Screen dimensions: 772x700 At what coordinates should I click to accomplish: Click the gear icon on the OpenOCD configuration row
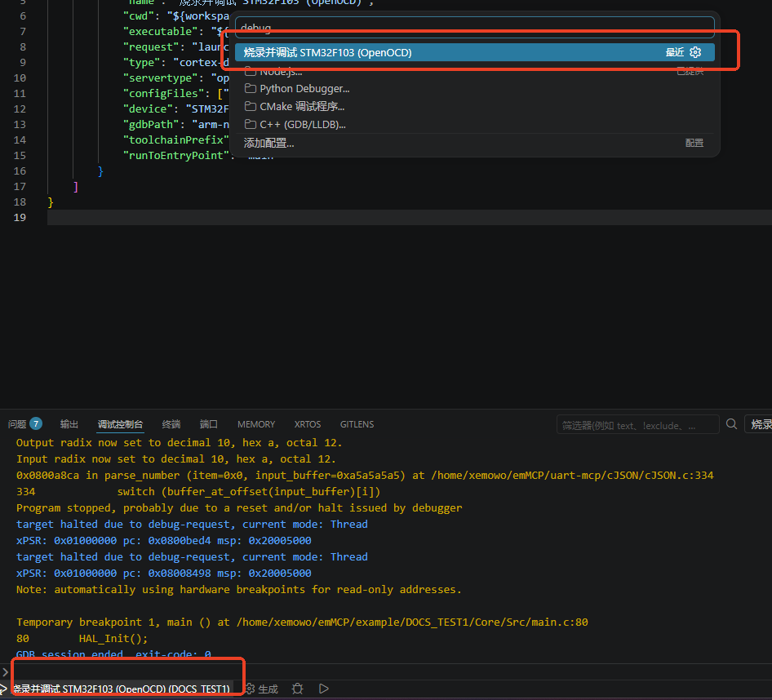click(695, 52)
